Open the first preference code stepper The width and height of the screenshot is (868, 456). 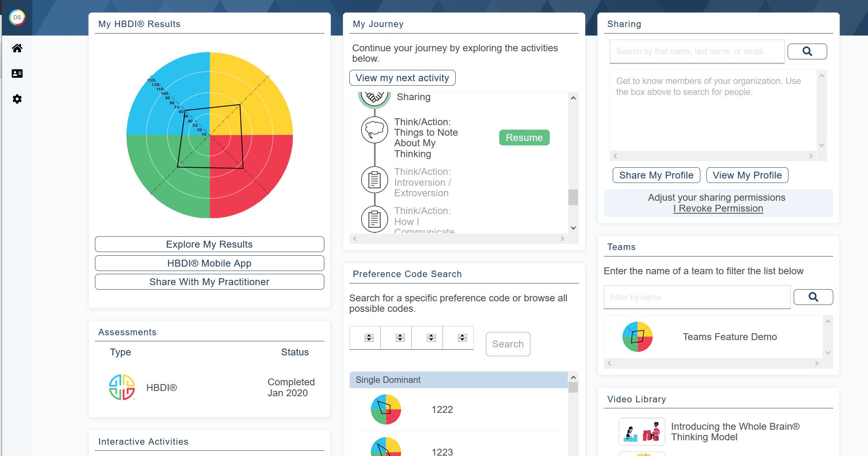click(x=369, y=338)
